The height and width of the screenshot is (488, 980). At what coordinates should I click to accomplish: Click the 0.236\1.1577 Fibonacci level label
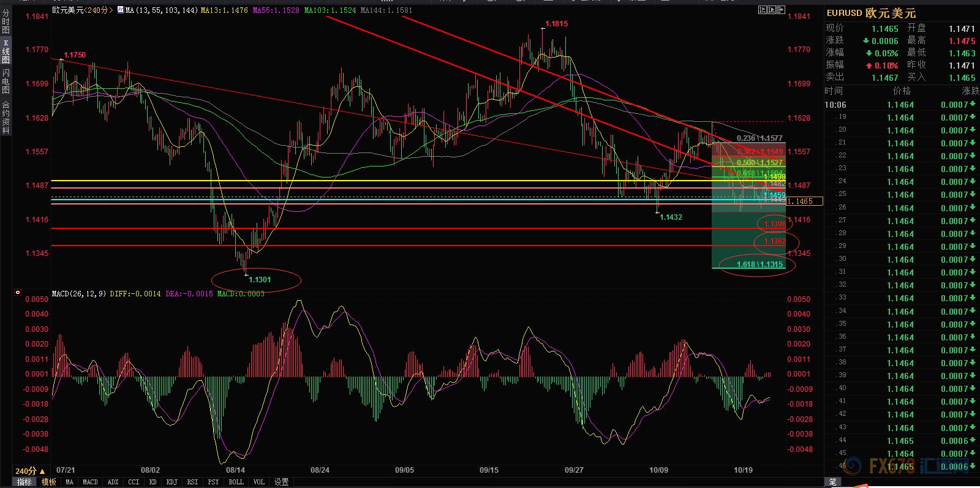(759, 138)
